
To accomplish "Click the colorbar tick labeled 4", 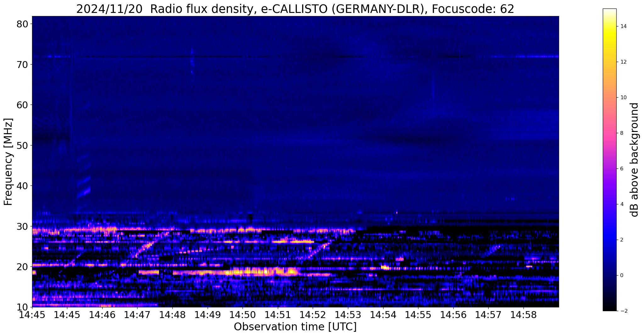I will [x=621, y=204].
